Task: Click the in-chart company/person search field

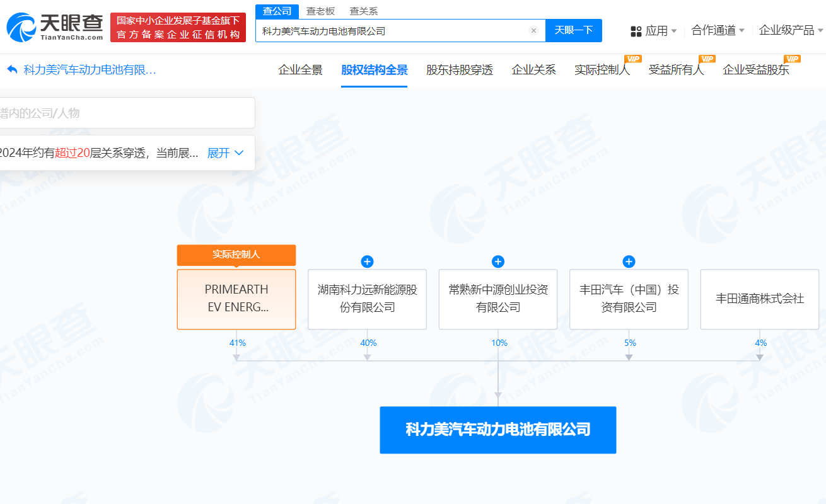Action: (126, 113)
